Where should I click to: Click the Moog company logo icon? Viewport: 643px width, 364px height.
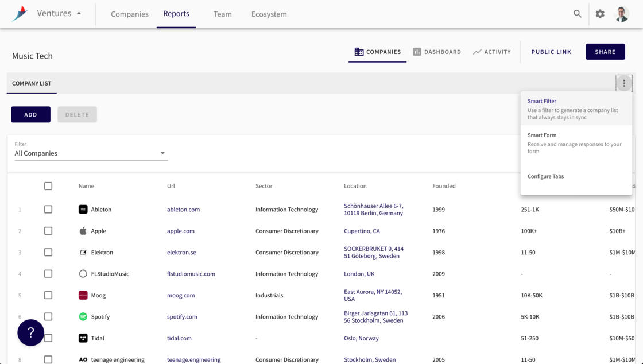coord(83,295)
